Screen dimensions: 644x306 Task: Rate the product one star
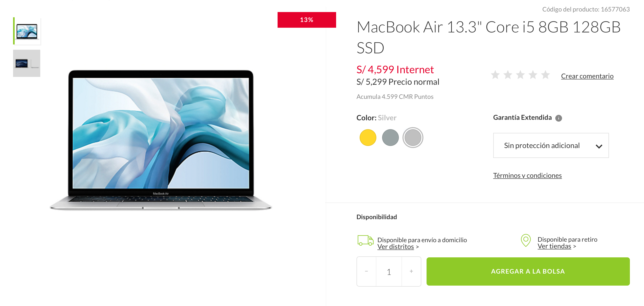tap(495, 75)
